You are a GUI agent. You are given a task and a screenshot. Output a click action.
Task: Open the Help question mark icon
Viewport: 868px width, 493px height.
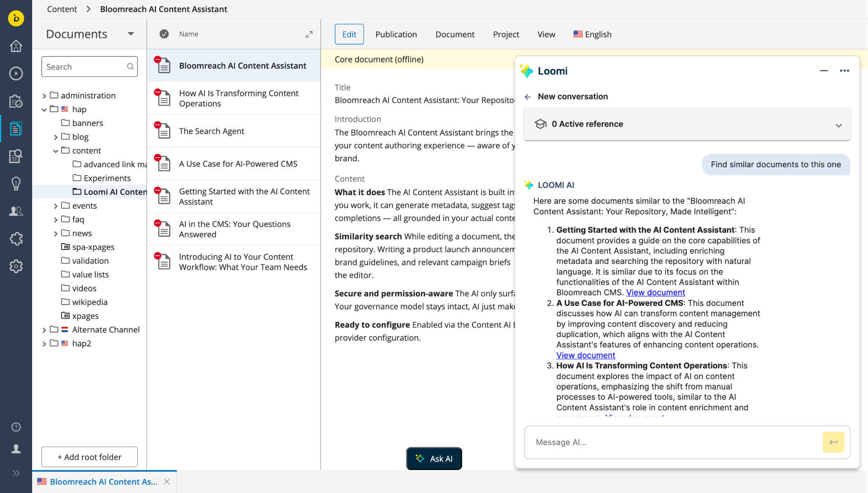tap(16, 427)
